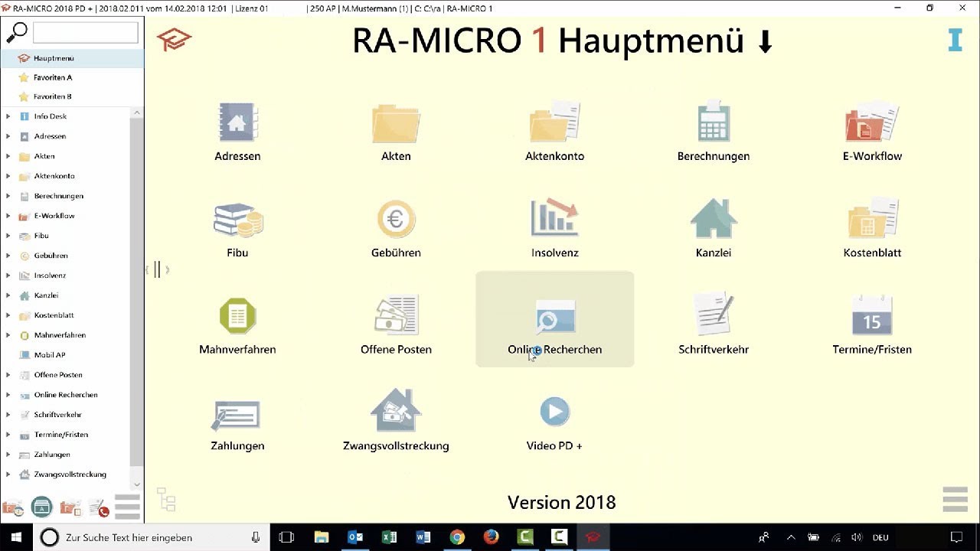The width and height of the screenshot is (980, 551).
Task: Click the search magnifier icon
Action: (x=16, y=33)
